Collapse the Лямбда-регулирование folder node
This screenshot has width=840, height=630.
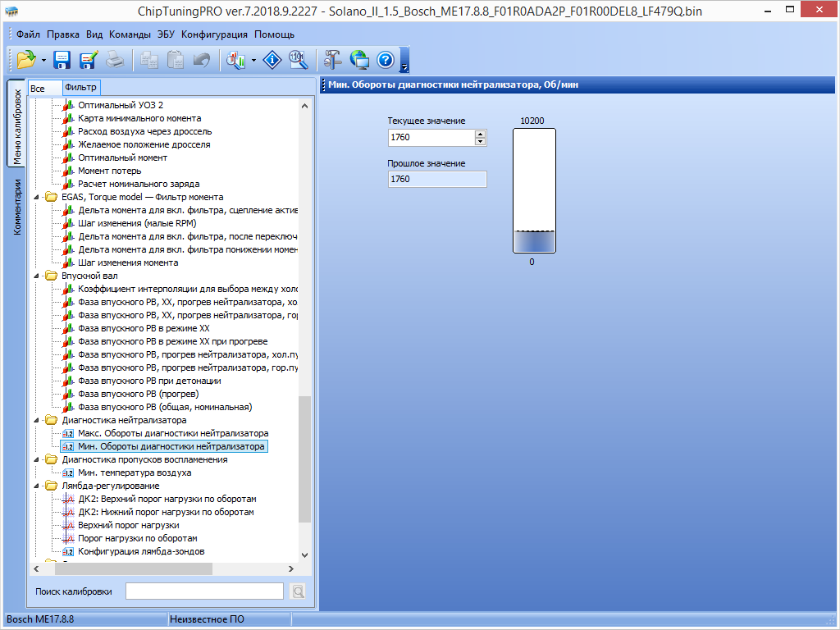(x=36, y=486)
